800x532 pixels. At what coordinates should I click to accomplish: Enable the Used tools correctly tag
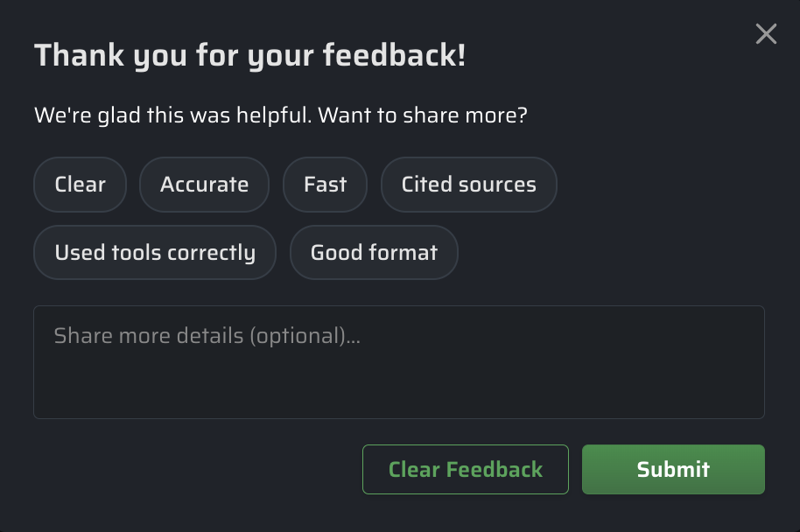155,253
